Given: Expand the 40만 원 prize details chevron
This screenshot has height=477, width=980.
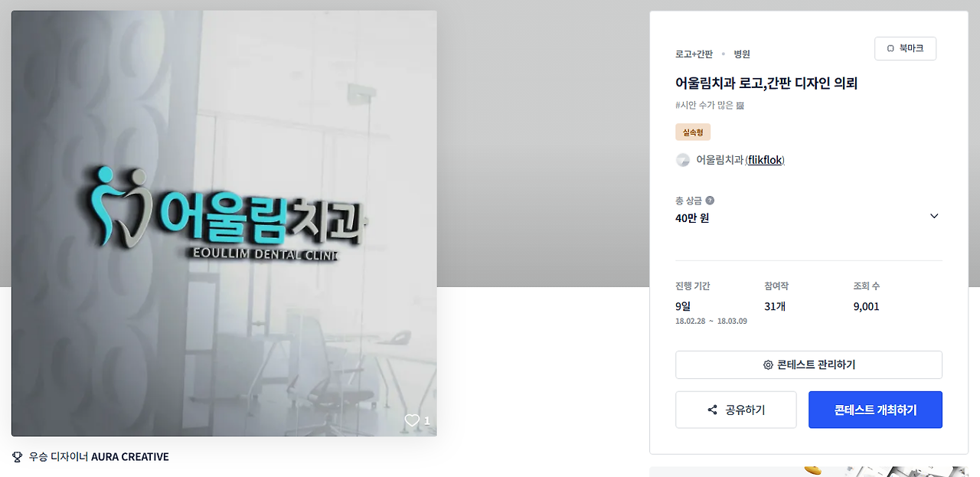Looking at the screenshot, I should click(x=934, y=216).
